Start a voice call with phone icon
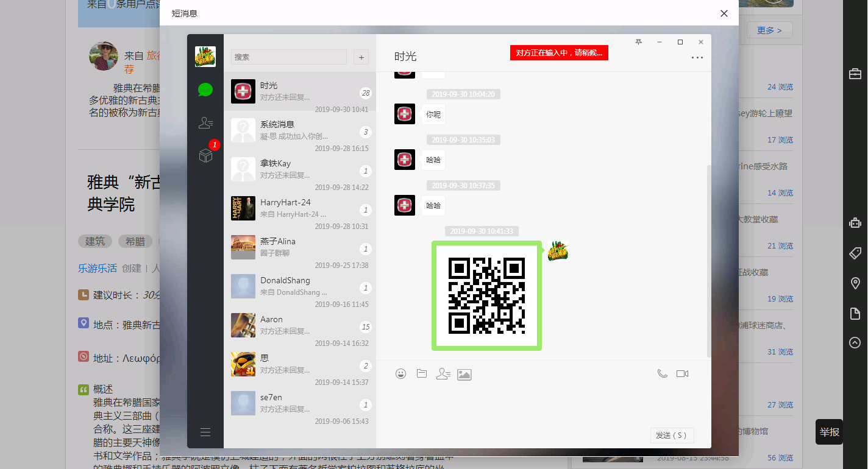This screenshot has height=469, width=868. [662, 374]
